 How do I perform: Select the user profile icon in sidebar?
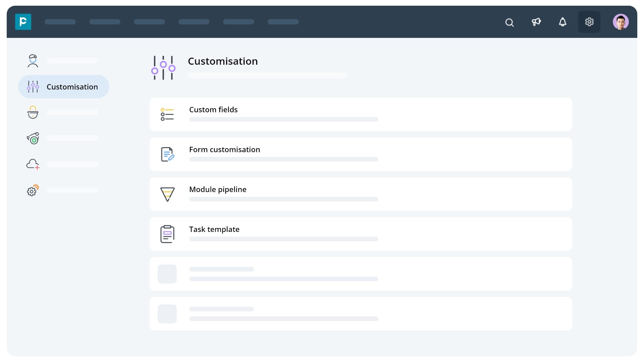[x=33, y=61]
